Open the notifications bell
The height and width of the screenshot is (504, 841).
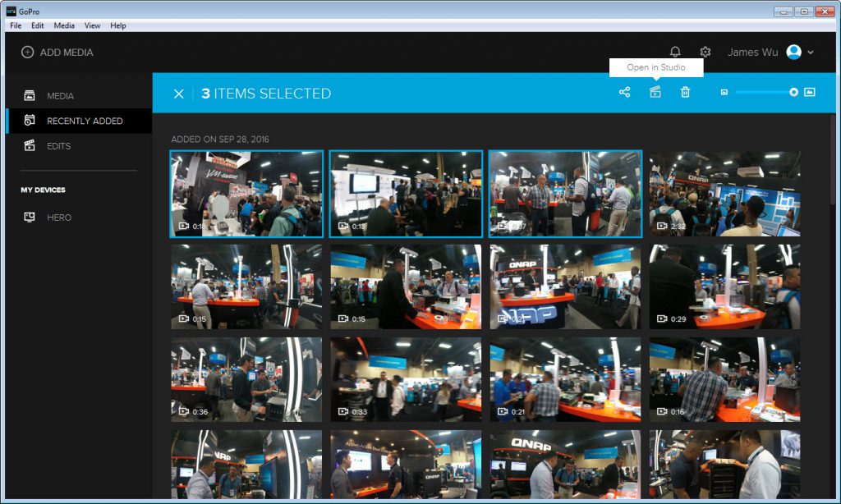tap(675, 52)
